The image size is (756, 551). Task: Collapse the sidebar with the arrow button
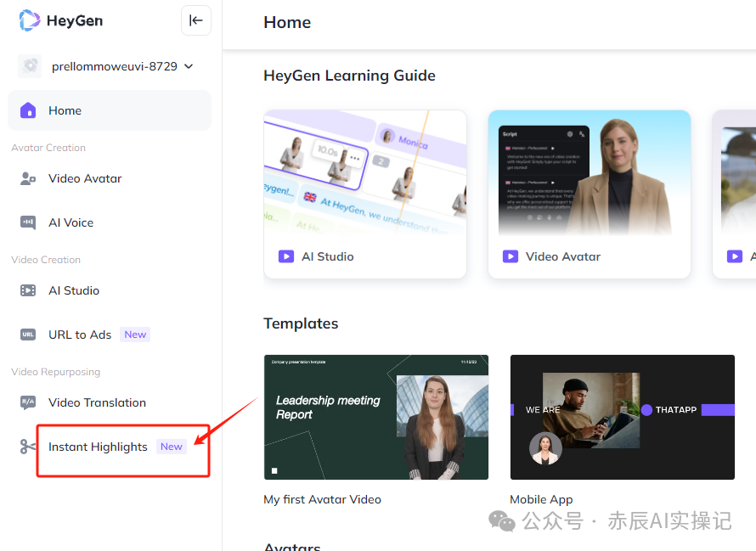(196, 20)
